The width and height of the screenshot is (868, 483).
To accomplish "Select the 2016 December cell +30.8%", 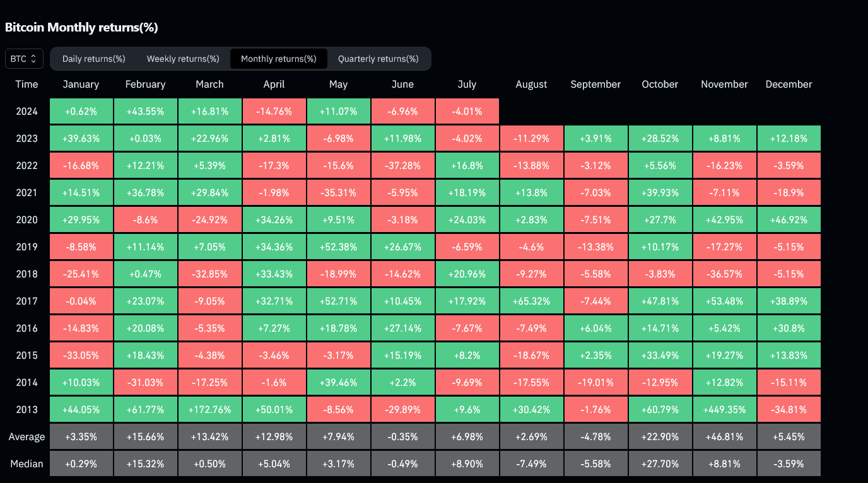I will pyautogui.click(x=789, y=328).
